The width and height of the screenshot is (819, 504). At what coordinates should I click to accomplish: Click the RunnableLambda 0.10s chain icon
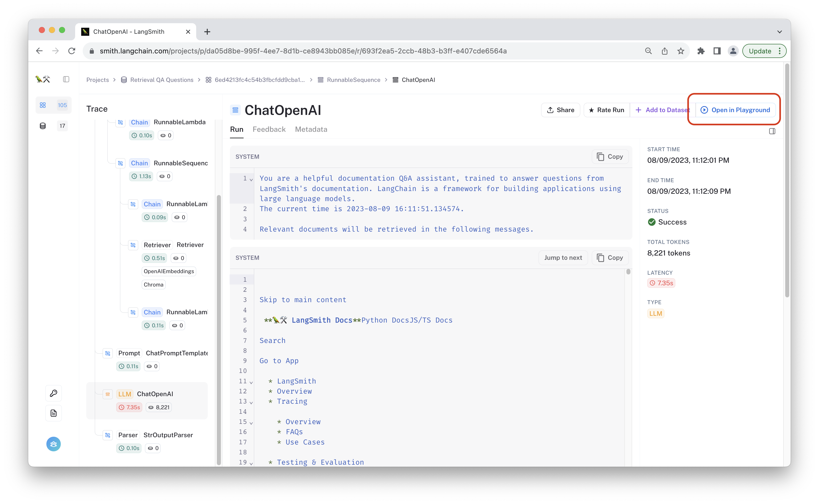point(120,122)
